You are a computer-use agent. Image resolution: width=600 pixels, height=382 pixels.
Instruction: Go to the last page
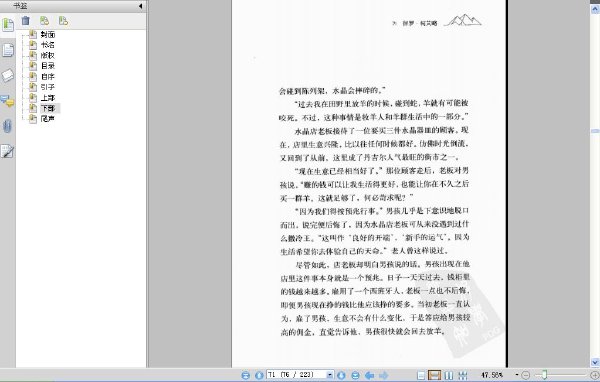click(x=355, y=375)
